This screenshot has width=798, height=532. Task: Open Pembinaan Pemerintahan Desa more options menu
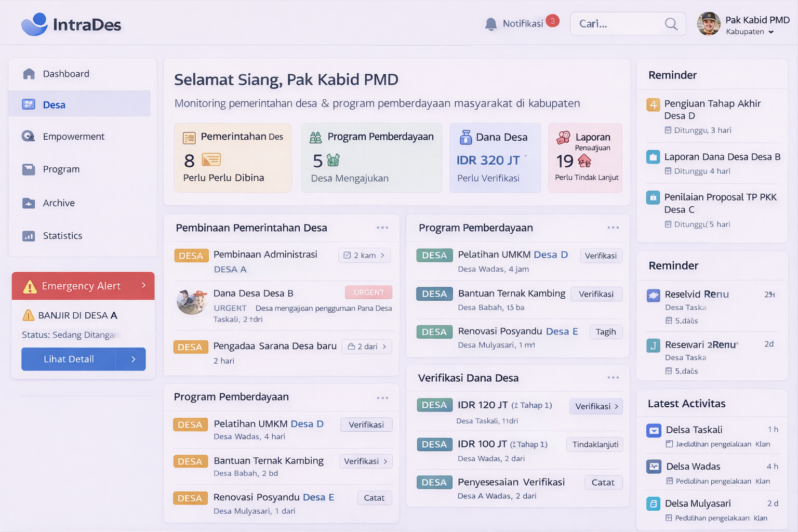(382, 228)
